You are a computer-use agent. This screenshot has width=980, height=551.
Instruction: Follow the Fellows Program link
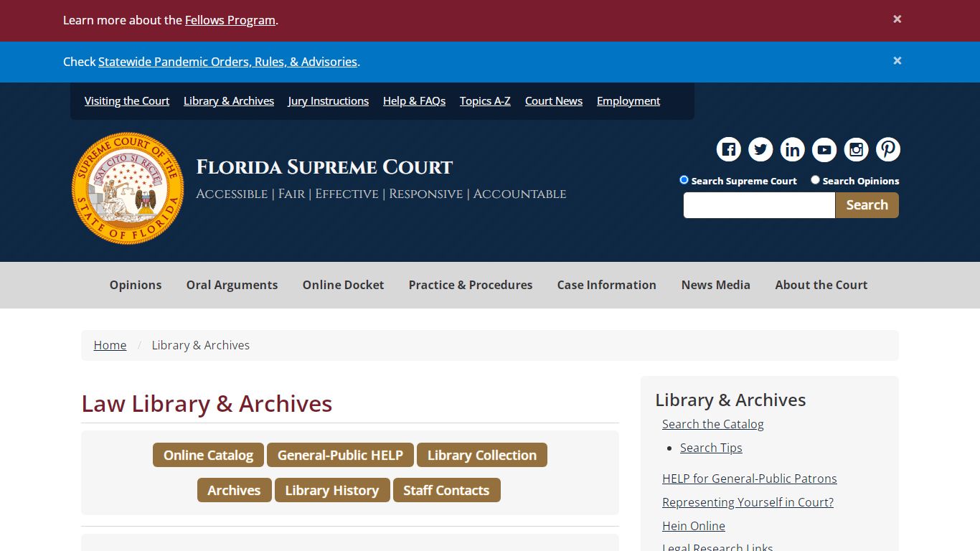pyautogui.click(x=230, y=20)
